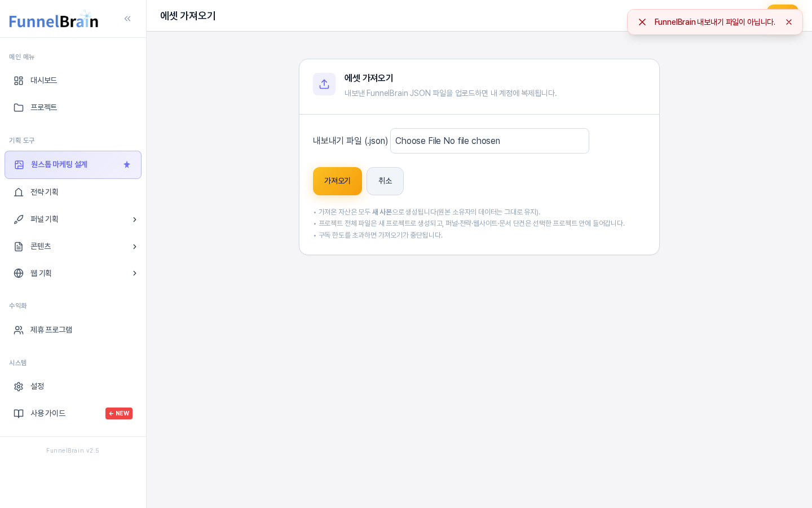Click the upload icon in the import card

[x=324, y=84]
